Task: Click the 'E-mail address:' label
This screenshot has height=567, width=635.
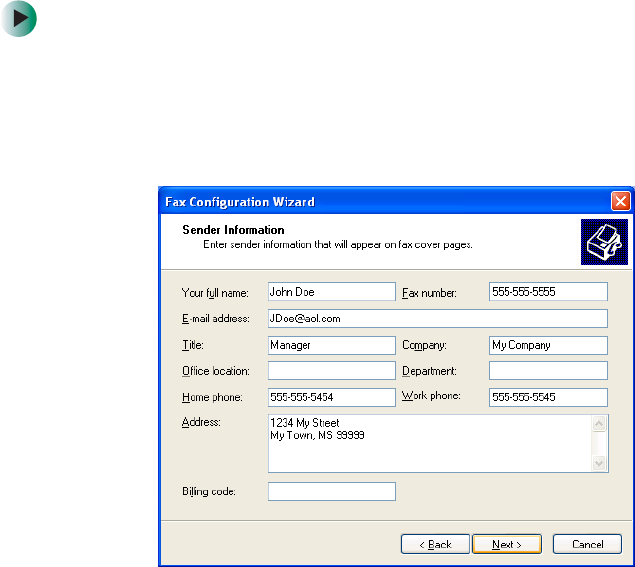Action: pyautogui.click(x=215, y=319)
